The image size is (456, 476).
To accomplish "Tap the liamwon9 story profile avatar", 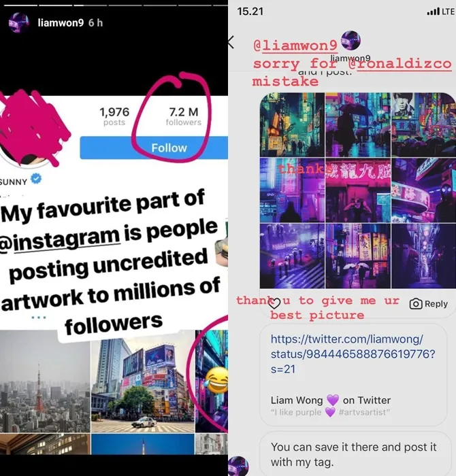I will (x=18, y=22).
